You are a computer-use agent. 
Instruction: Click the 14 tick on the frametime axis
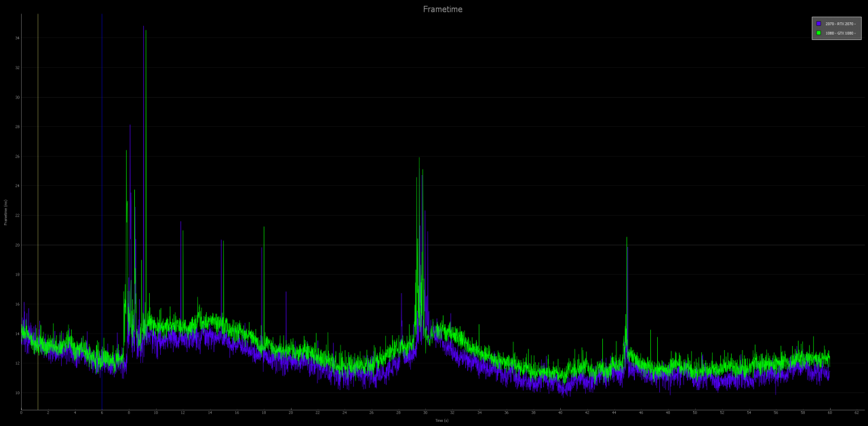[x=17, y=334]
